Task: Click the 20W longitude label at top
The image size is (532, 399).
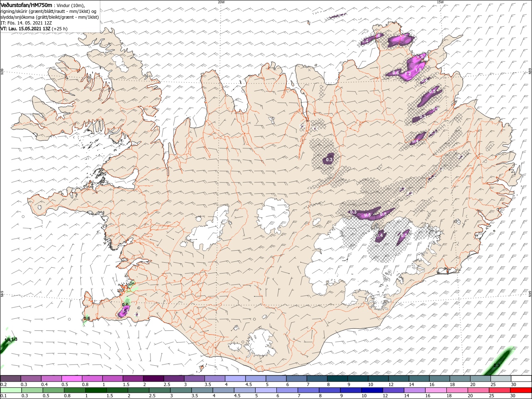Action: [222, 2]
